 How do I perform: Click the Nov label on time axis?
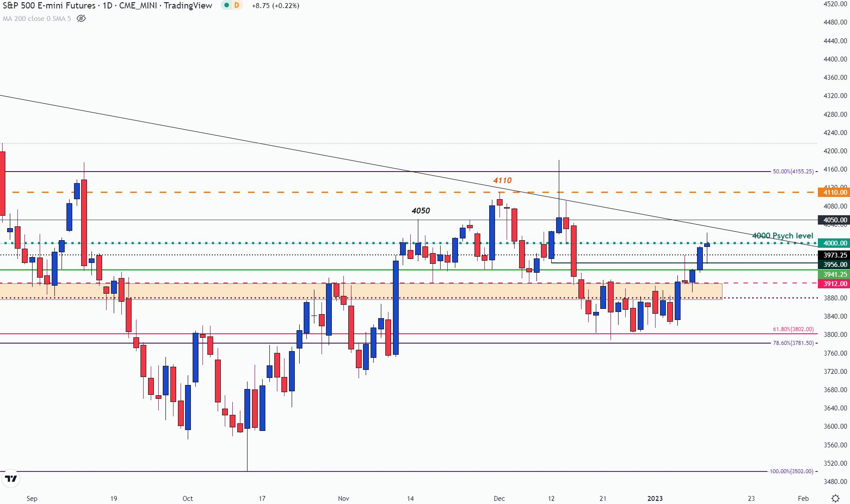[343, 499]
